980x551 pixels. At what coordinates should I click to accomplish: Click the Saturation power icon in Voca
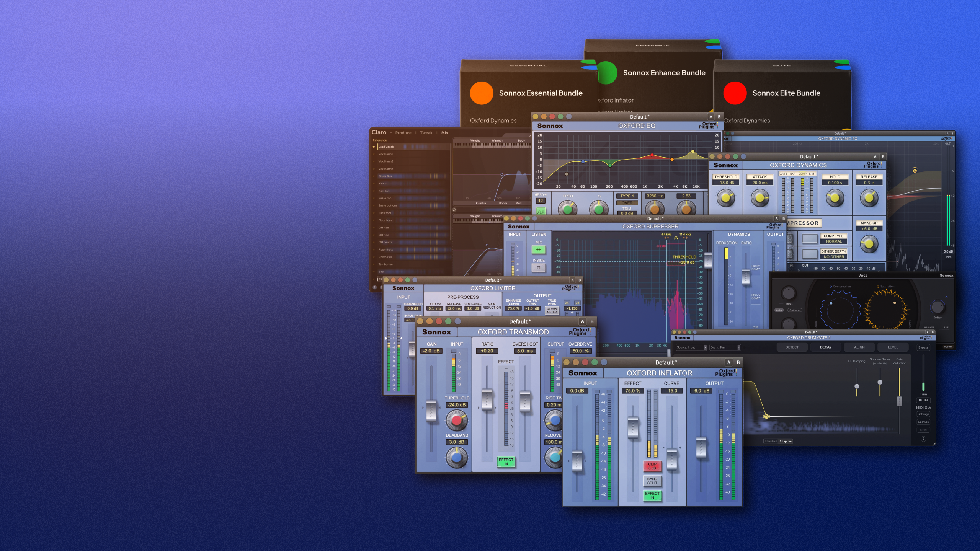(x=878, y=286)
